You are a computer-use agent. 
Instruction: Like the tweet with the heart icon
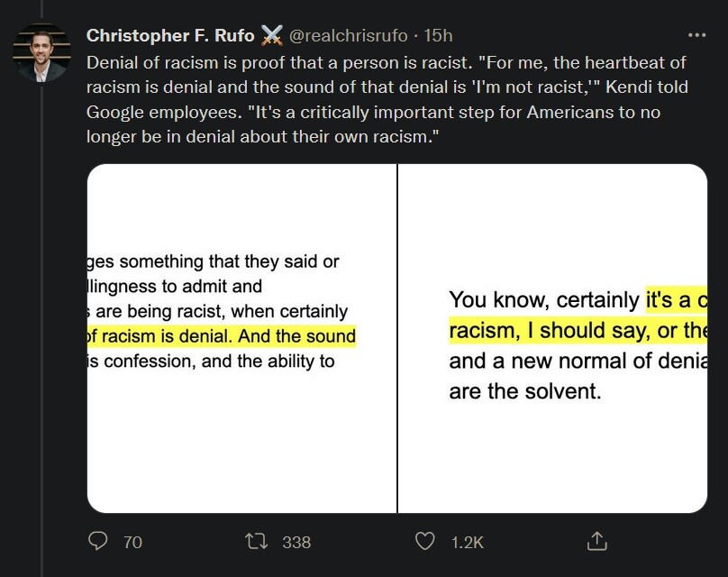(x=424, y=541)
